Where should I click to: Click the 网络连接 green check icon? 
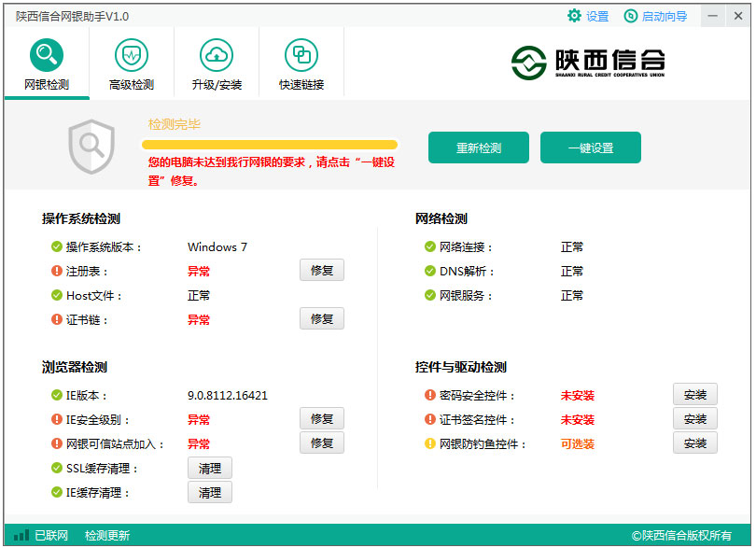(430, 247)
